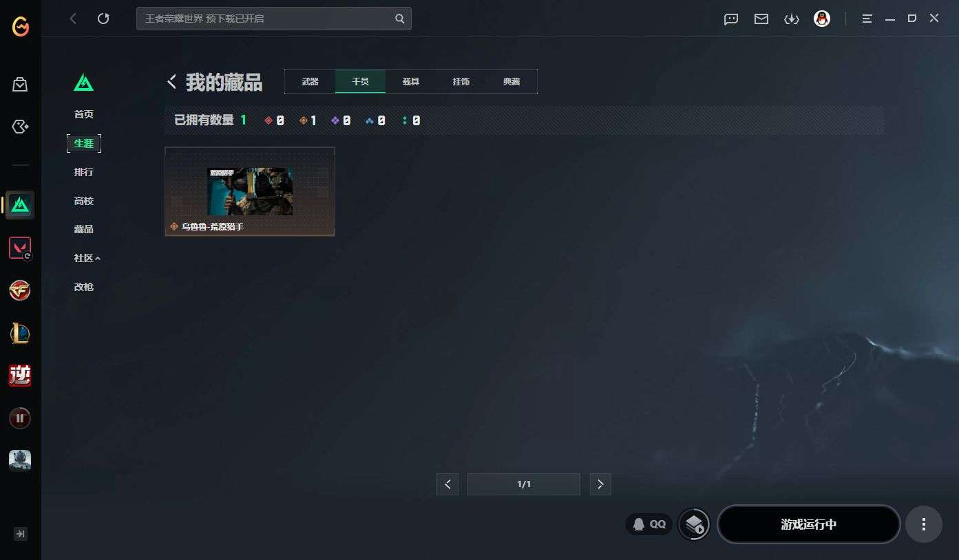
Task: Go back using the arrow beside 我的藏品
Action: tap(171, 82)
